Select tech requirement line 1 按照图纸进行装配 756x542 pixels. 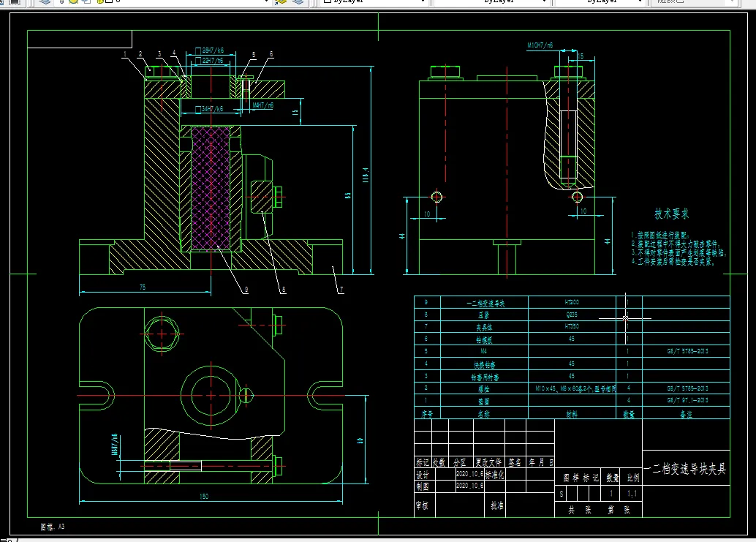pos(661,235)
